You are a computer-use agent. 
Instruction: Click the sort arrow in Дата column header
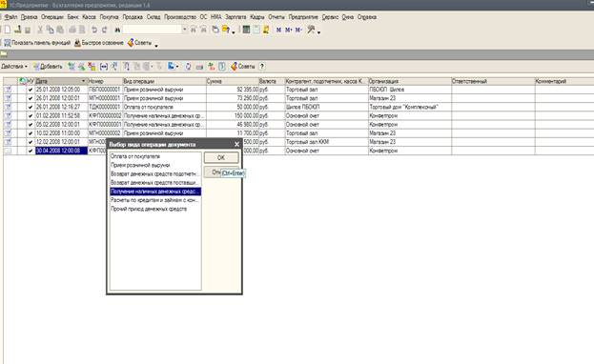pos(83,81)
